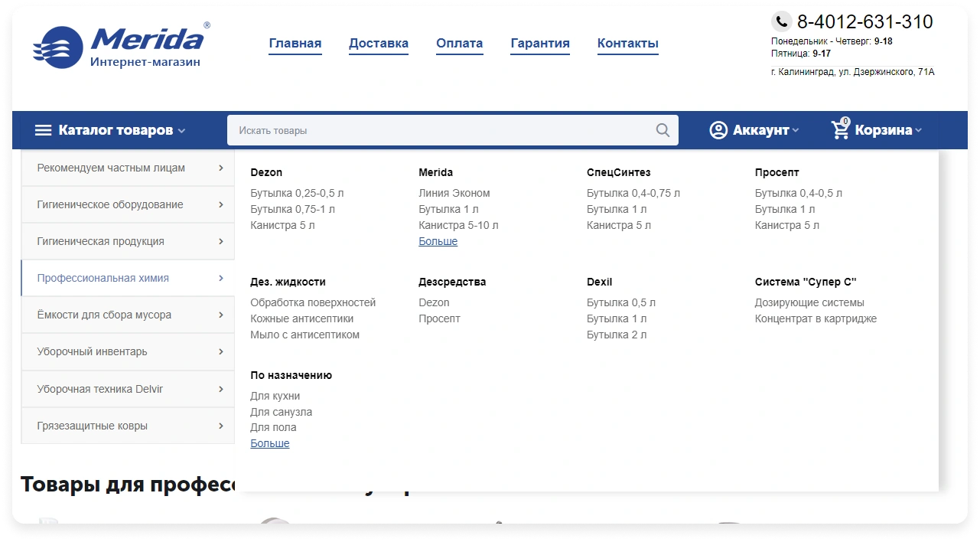Open the Корзина dropdown
The height and width of the screenshot is (542, 980).
[x=877, y=130]
